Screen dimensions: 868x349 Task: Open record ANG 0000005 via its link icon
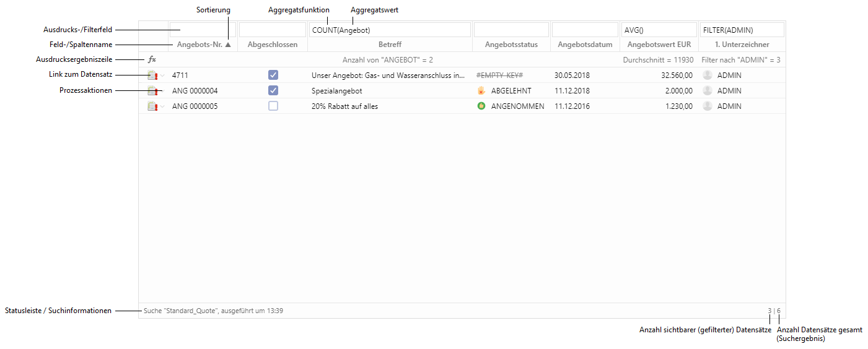(152, 106)
